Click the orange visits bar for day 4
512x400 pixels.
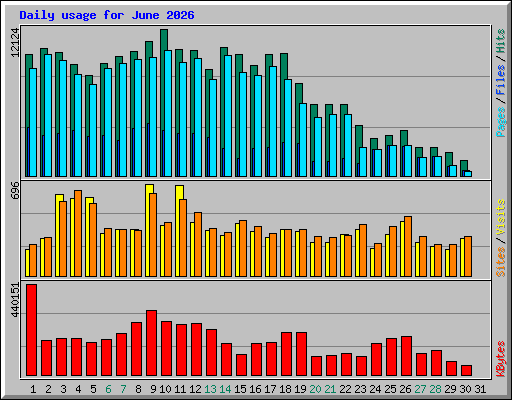78,233
